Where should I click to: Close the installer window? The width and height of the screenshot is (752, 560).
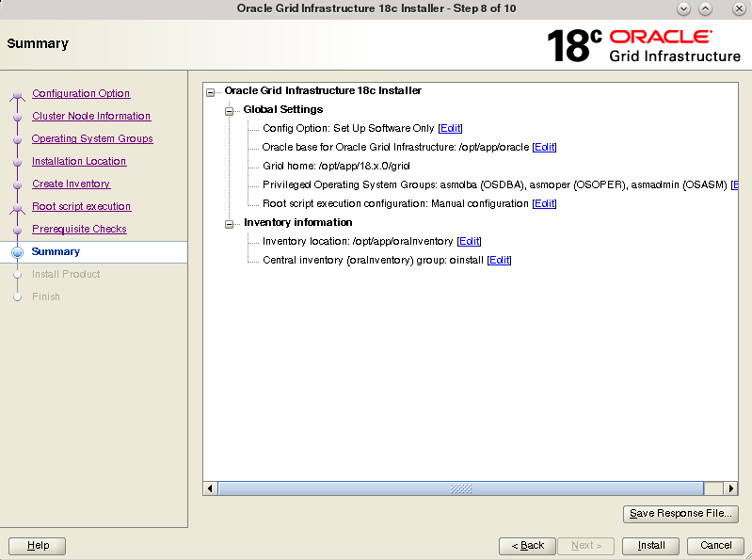click(739, 8)
